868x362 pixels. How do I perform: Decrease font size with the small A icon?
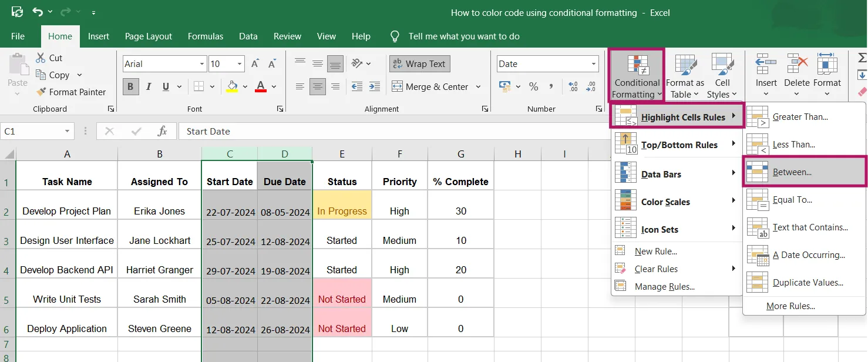point(272,63)
